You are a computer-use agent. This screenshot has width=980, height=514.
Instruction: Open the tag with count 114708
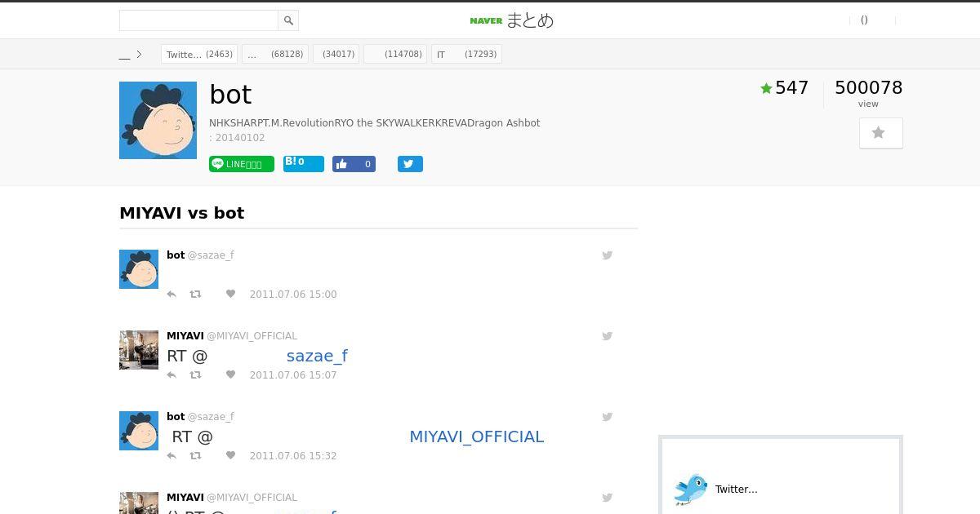[x=395, y=55]
